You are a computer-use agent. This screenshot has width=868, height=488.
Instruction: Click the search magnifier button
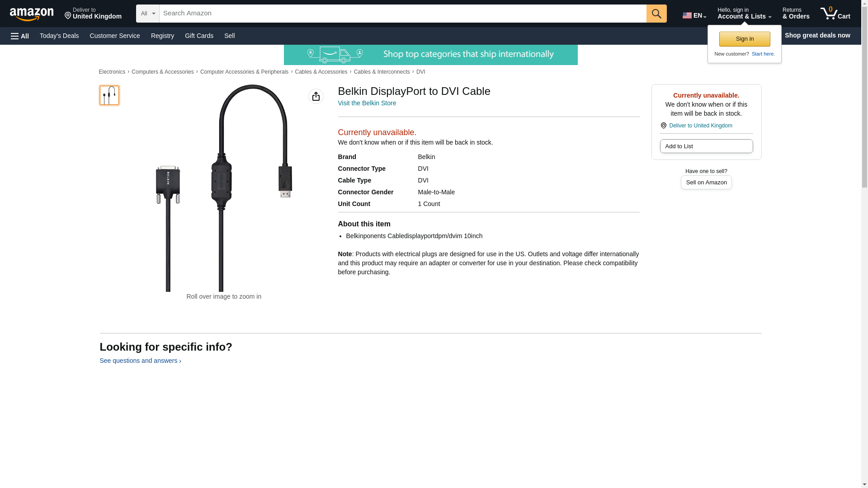[656, 14]
